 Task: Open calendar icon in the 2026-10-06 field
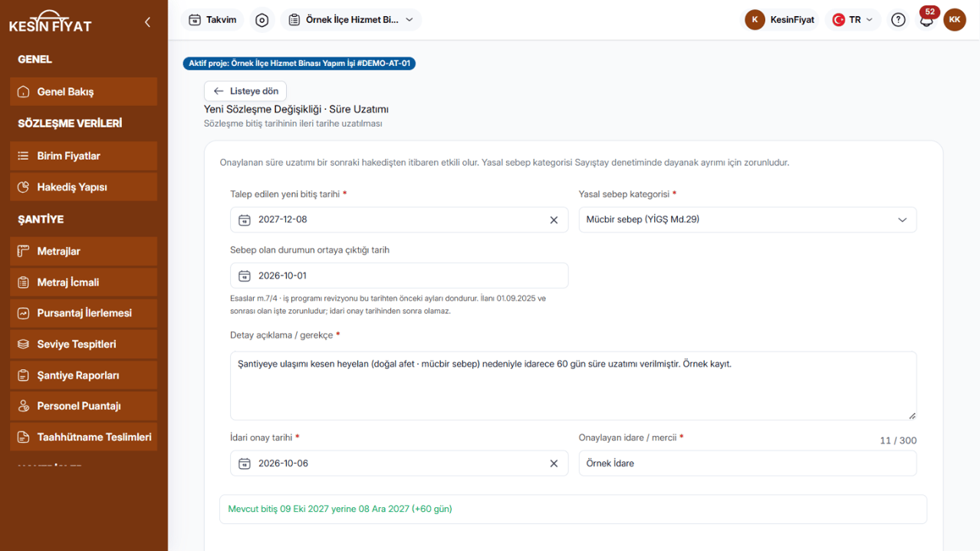245,464
